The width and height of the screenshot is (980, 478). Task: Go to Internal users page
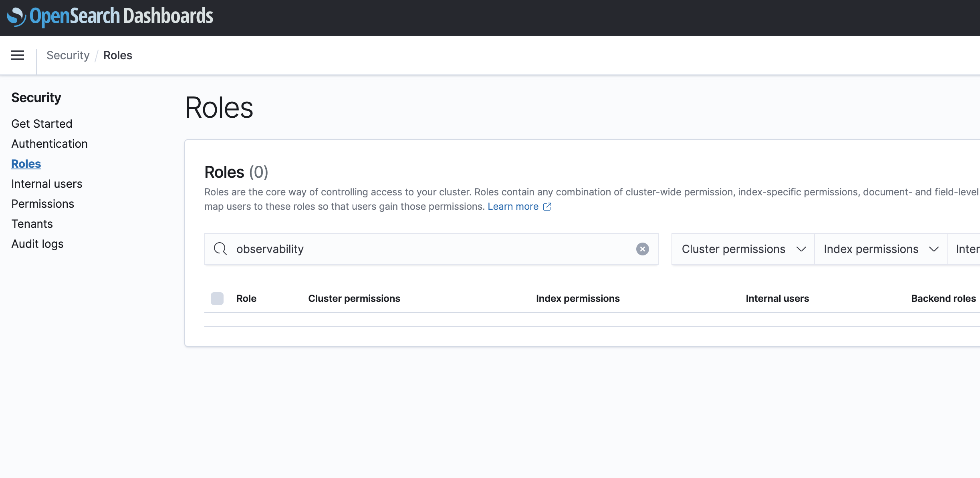tap(47, 183)
